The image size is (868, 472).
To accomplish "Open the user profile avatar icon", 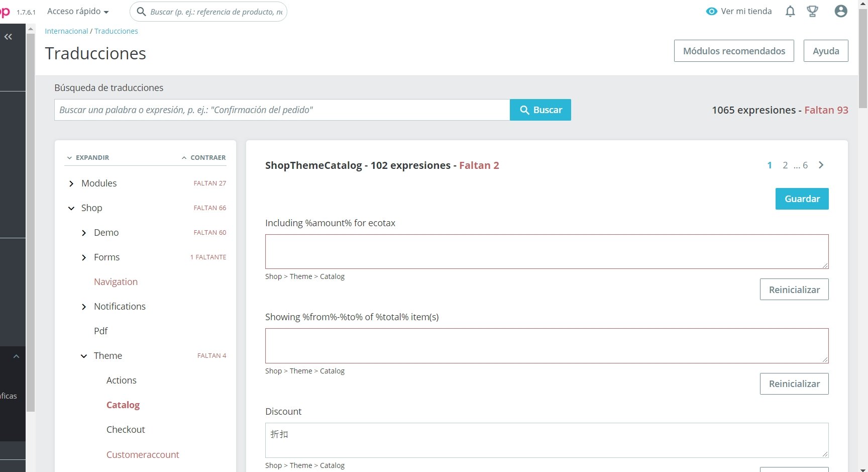I will [841, 11].
